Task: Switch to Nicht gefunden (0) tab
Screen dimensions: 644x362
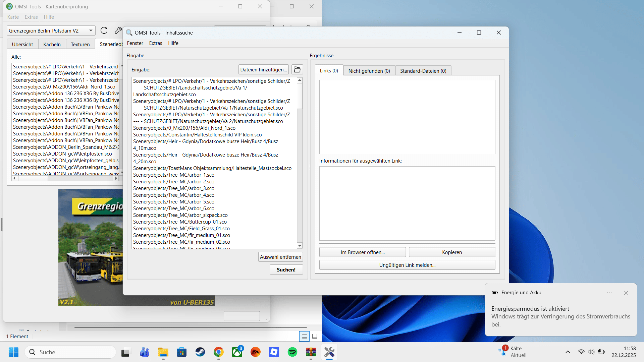Action: [x=369, y=71]
